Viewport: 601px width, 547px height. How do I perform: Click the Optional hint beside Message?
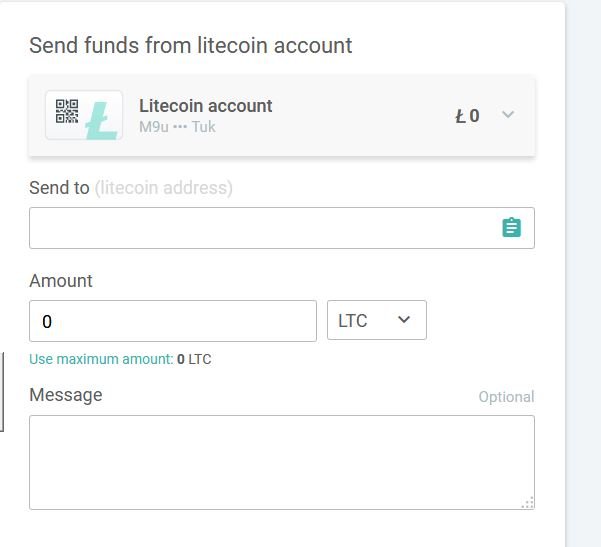pyautogui.click(x=506, y=397)
